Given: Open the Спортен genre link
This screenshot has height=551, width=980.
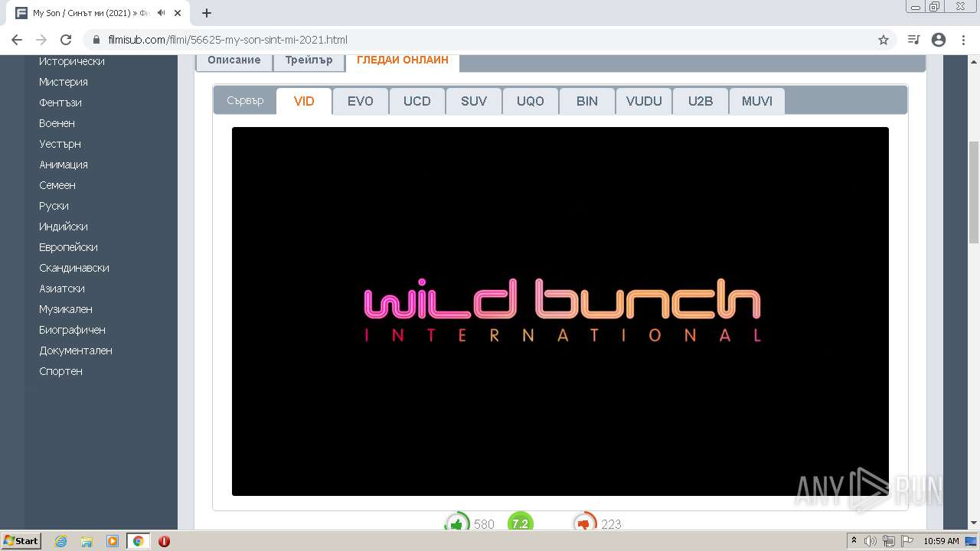Looking at the screenshot, I should 60,371.
